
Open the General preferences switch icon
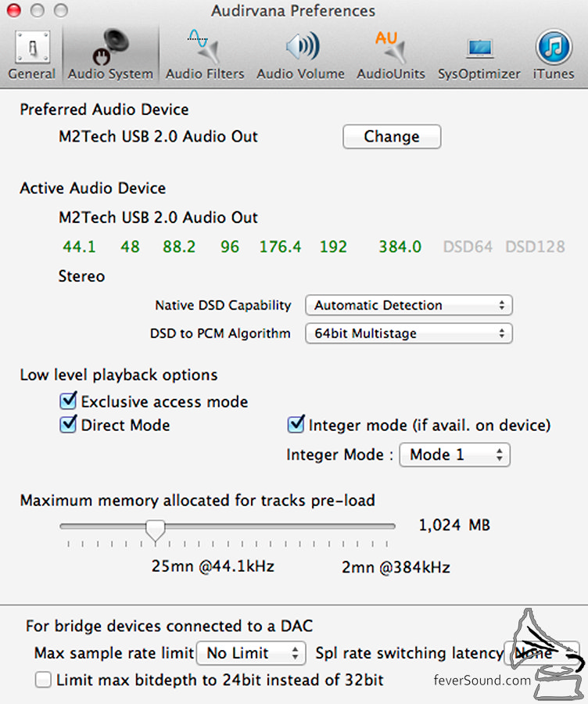pyautogui.click(x=32, y=47)
